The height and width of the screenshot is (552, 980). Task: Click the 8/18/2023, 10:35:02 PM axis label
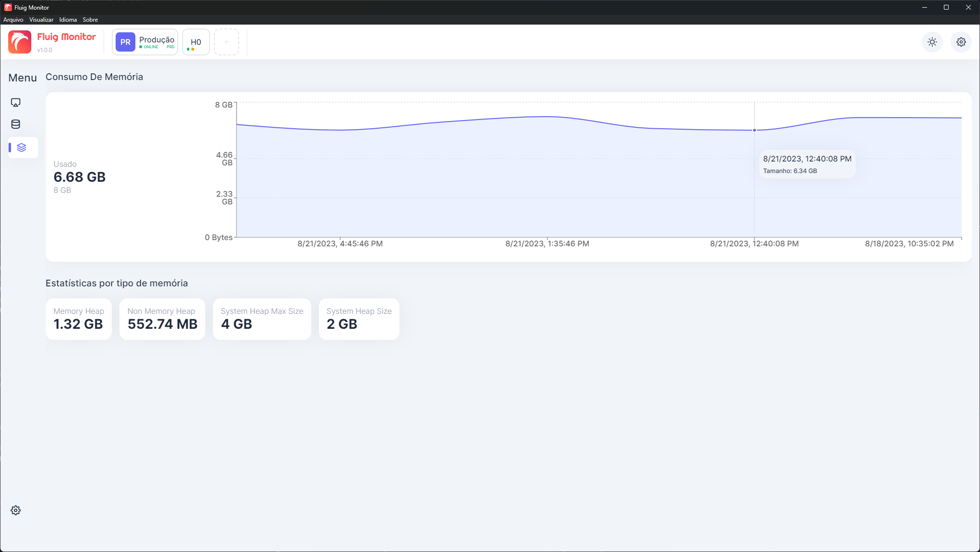pos(909,244)
